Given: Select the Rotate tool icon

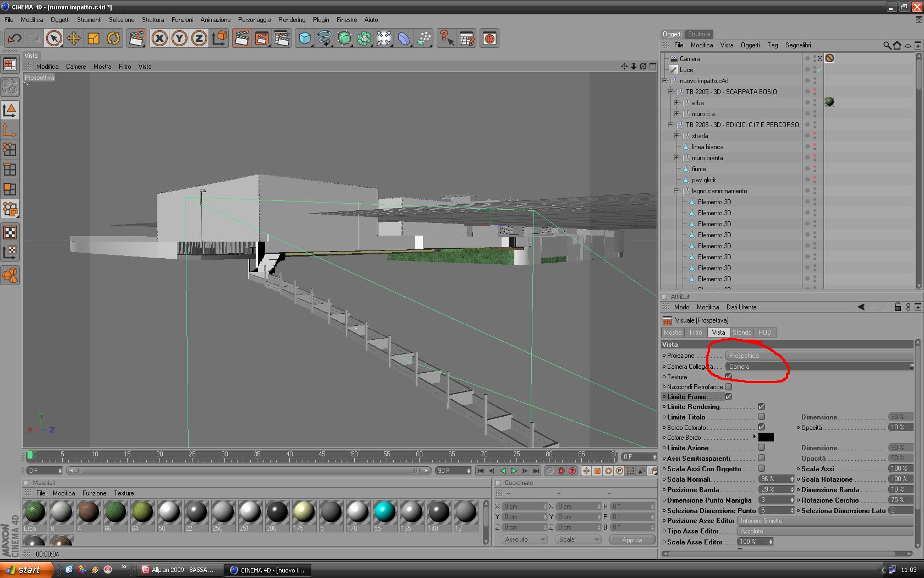Looking at the screenshot, I should tap(113, 38).
